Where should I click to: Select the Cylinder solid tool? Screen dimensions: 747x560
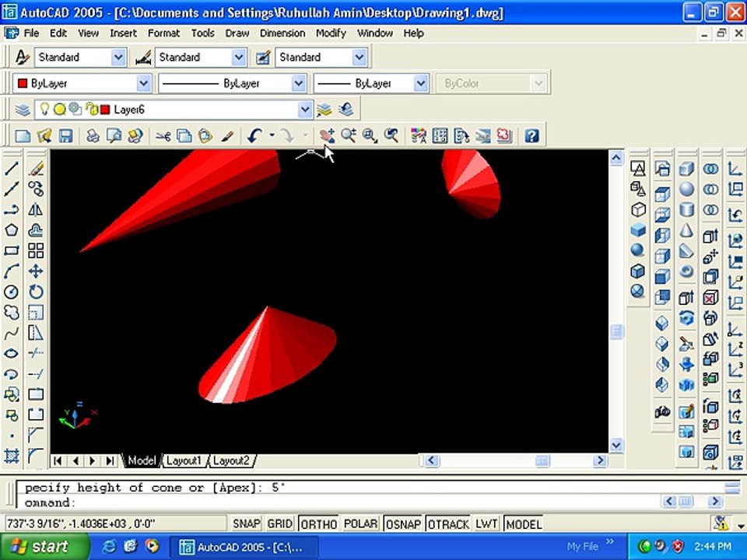coord(686,209)
